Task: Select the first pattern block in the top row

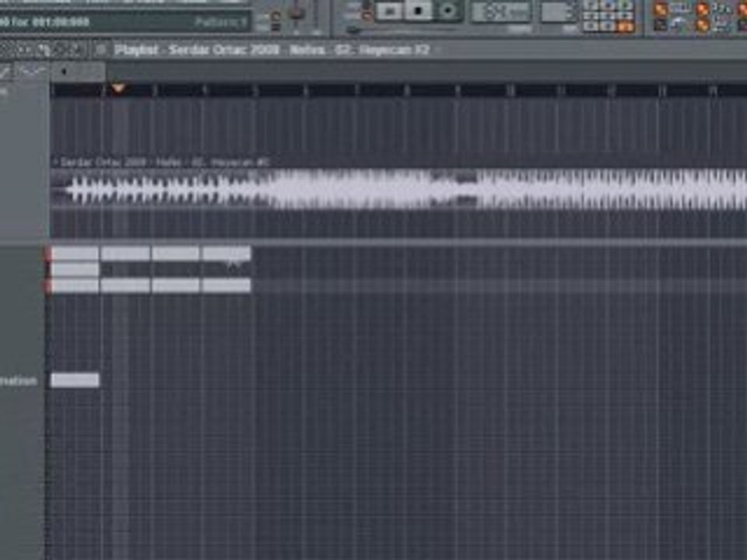Action: point(75,254)
